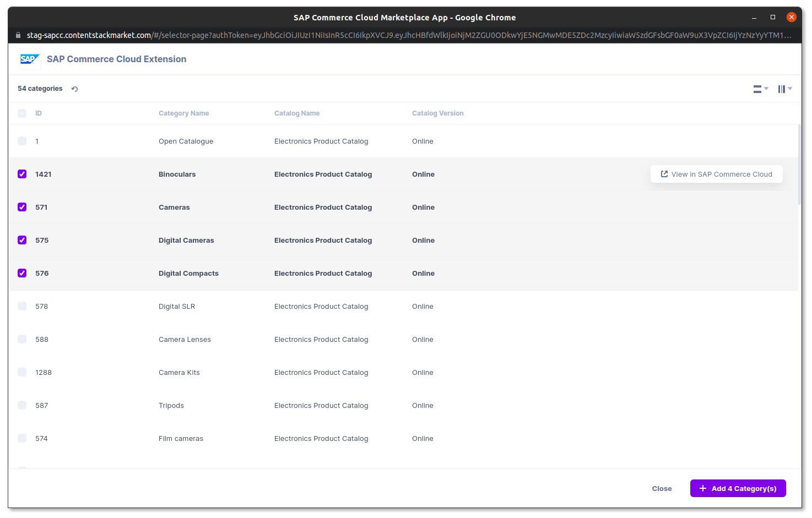Click Online version in Camera Kits row
The height and width of the screenshot is (518, 812).
pyautogui.click(x=423, y=372)
